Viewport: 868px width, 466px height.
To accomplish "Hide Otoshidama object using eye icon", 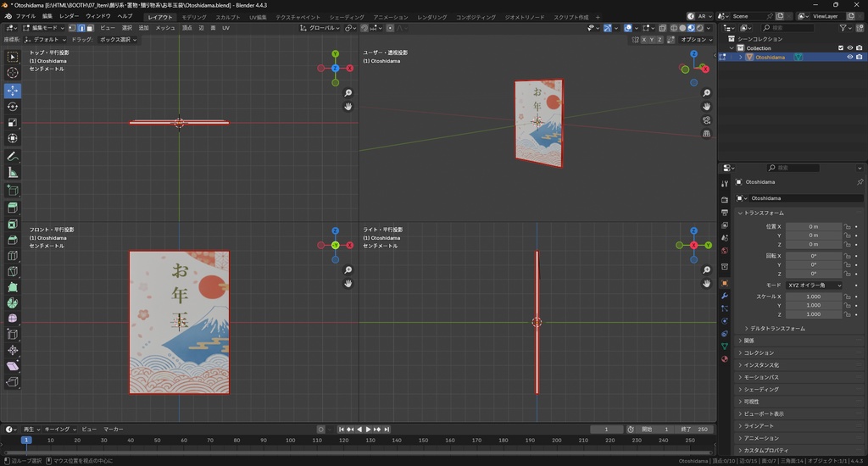I will 849,58.
